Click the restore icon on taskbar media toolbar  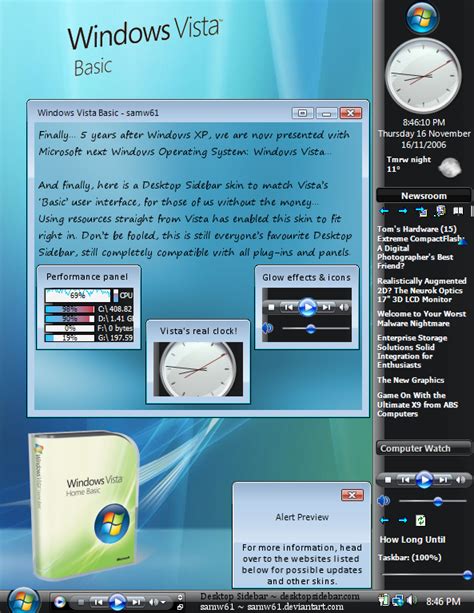click(x=180, y=607)
